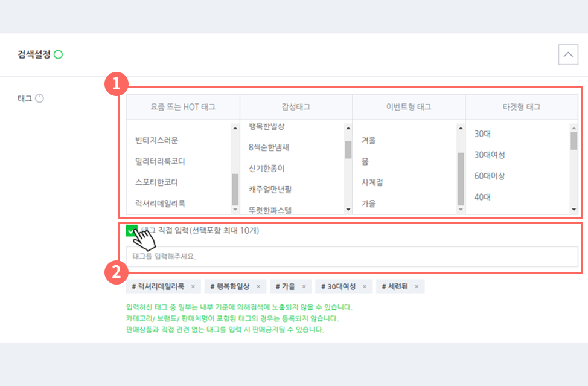This screenshot has height=386, width=588.
Task: Remove the 럭셔리데일리룩 tag chip
Action: click(x=193, y=286)
